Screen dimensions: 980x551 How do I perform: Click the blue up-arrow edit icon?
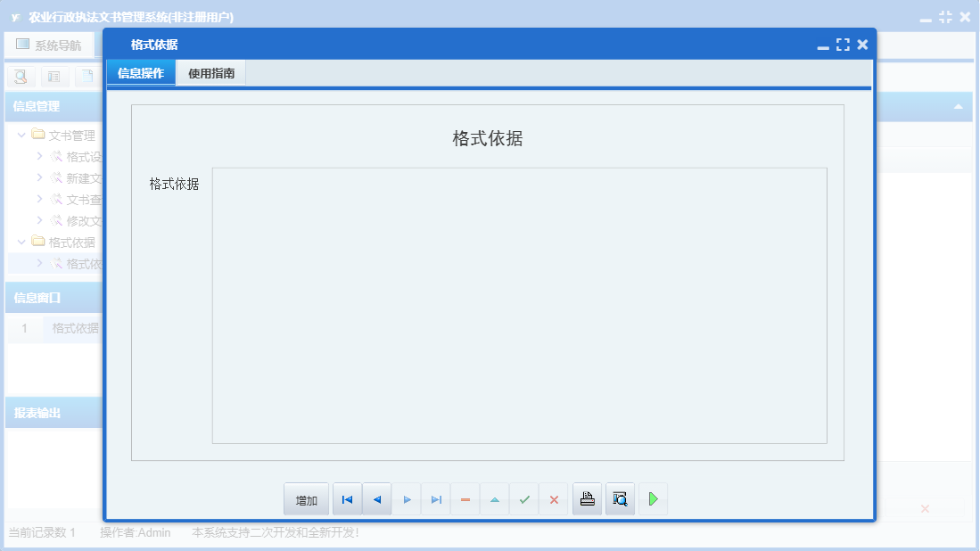coord(495,498)
